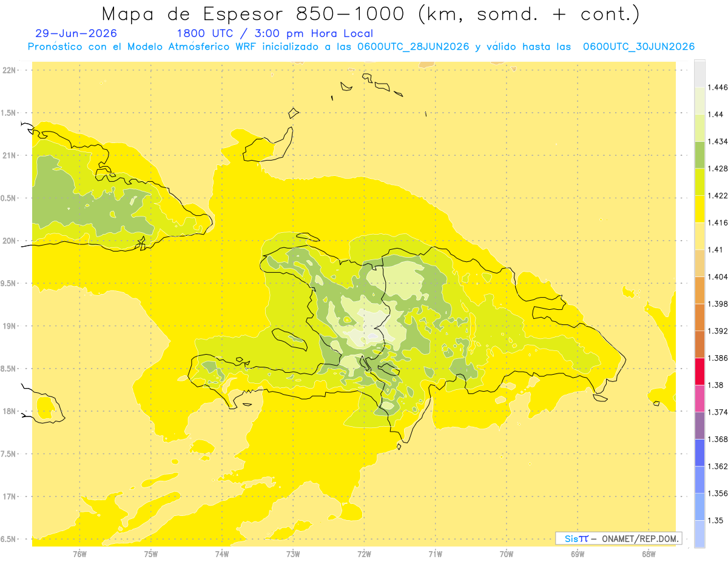
Task: Select the purple legend band between 1.368 and 1.374
Action: tap(699, 426)
